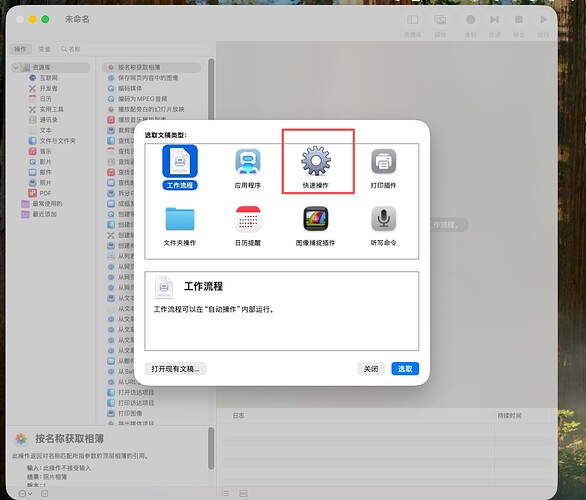
Task: Pick the 图像捕捉插件 icon
Action: tap(315, 219)
